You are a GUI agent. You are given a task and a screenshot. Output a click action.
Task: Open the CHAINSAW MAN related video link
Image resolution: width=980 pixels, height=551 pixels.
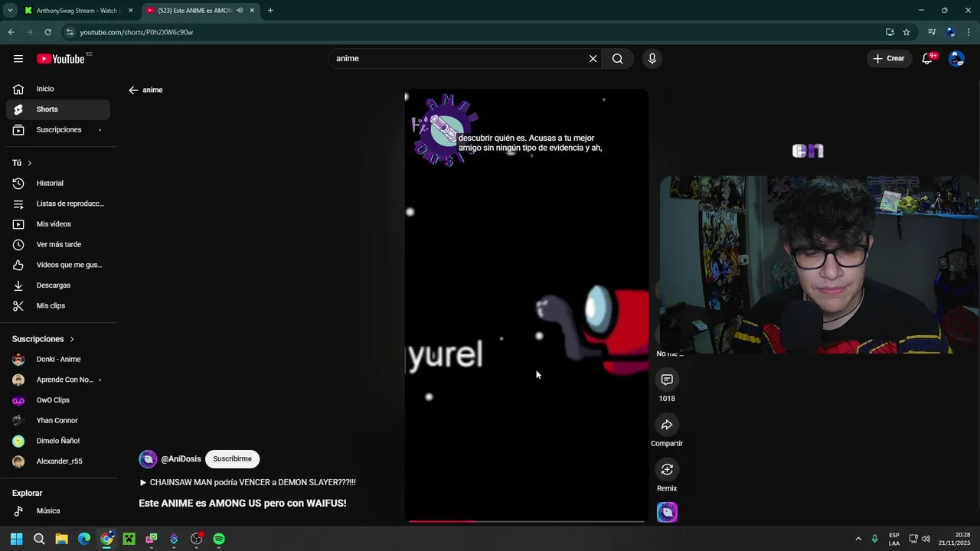pyautogui.click(x=247, y=483)
